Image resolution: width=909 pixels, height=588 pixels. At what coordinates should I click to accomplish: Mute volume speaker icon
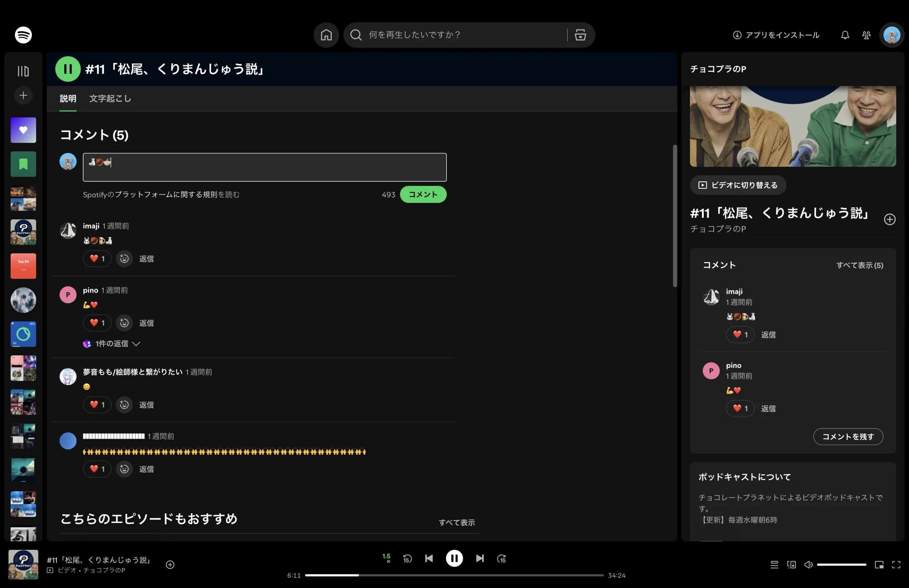(808, 564)
